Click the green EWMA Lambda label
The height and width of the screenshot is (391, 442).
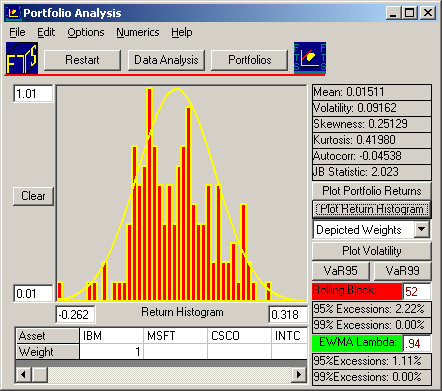pyautogui.click(x=357, y=343)
